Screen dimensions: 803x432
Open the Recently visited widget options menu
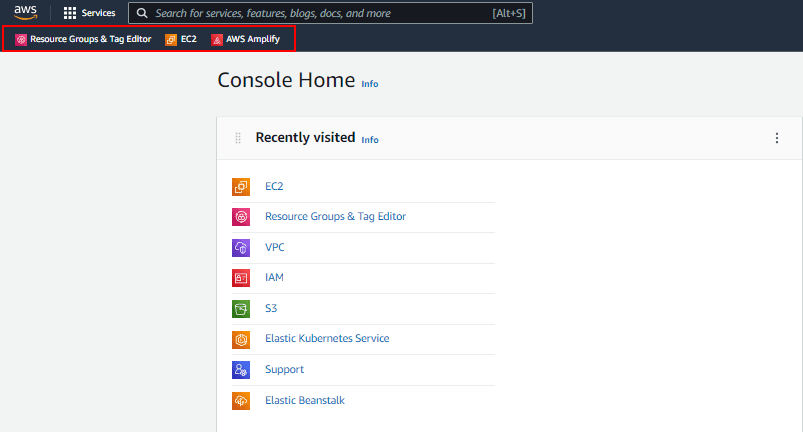click(x=777, y=138)
